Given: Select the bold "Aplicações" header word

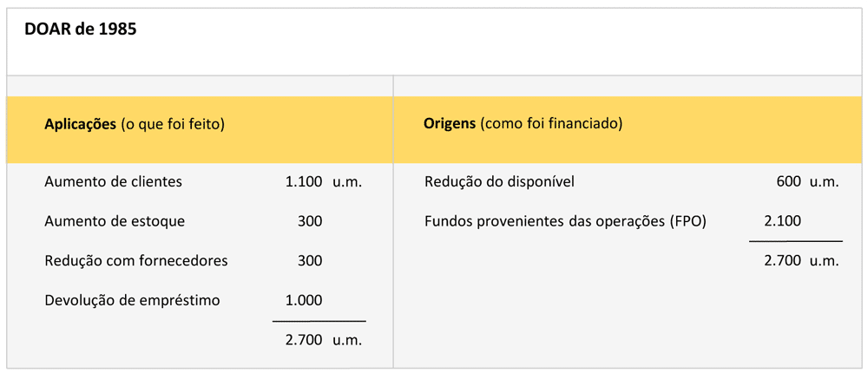Looking at the screenshot, I should (80, 124).
